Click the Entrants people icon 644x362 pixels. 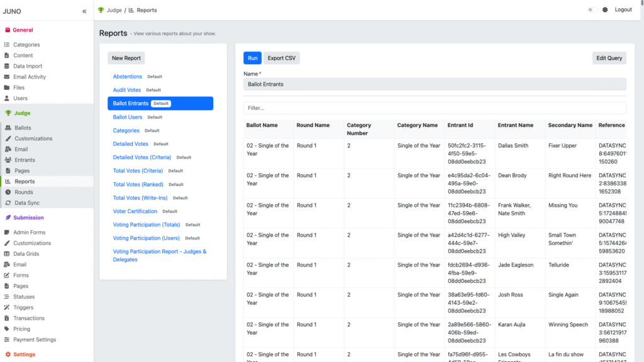pyautogui.click(x=8, y=160)
